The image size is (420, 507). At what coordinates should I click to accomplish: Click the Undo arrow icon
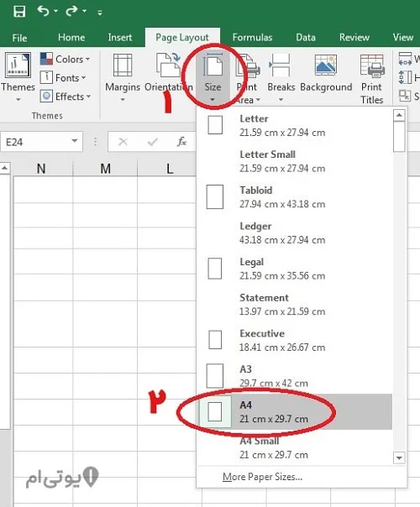(43, 11)
